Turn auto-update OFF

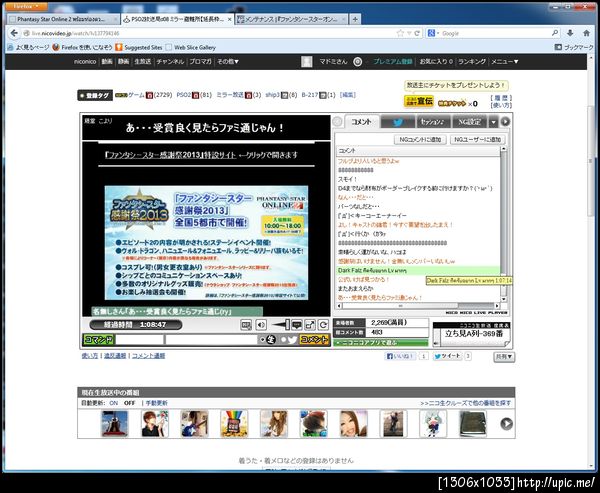[129, 403]
